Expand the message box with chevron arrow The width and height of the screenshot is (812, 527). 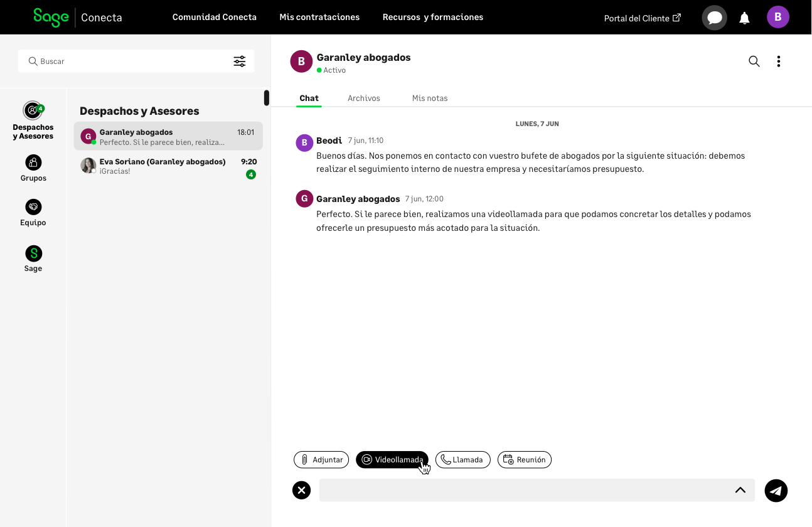[x=740, y=491]
